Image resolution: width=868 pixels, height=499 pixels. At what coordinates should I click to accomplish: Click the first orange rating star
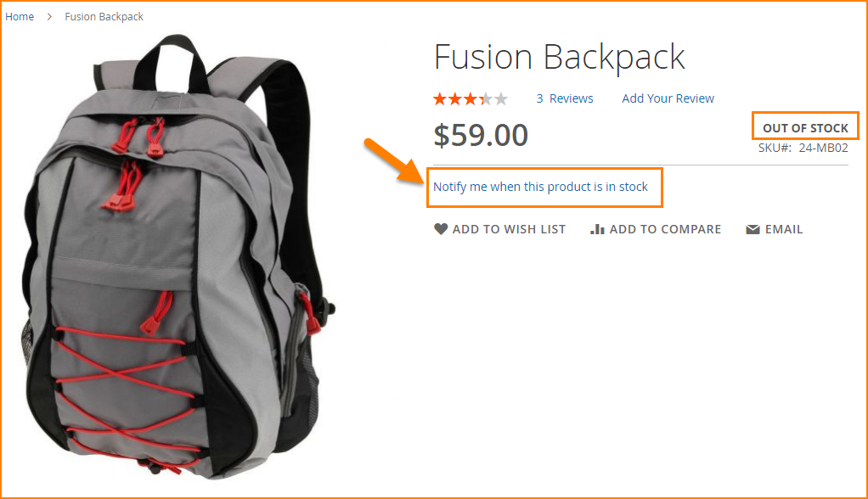[440, 99]
